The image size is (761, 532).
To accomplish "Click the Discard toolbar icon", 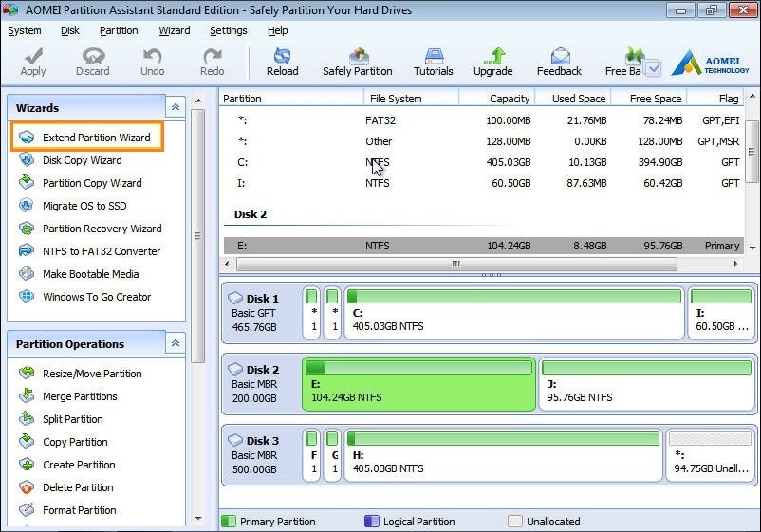I will (93, 56).
